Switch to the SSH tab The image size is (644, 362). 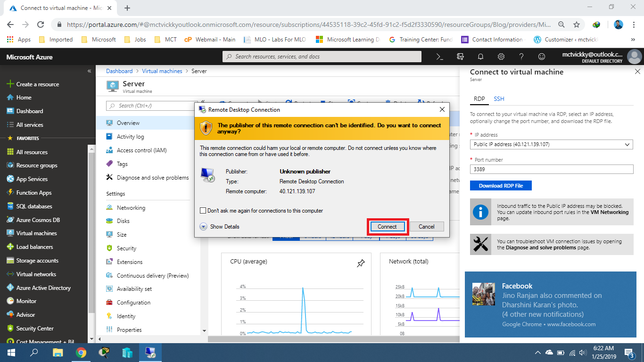coord(499,99)
